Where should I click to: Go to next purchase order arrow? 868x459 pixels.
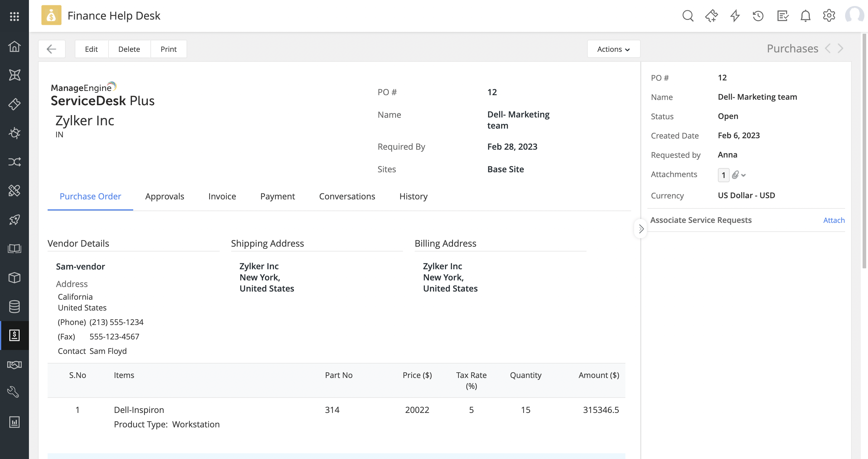pos(841,48)
